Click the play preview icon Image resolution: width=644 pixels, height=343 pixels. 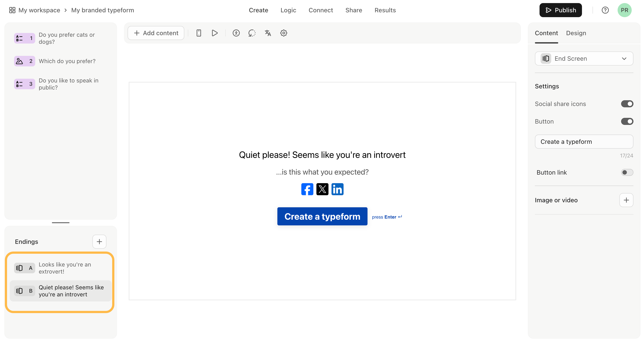214,33
